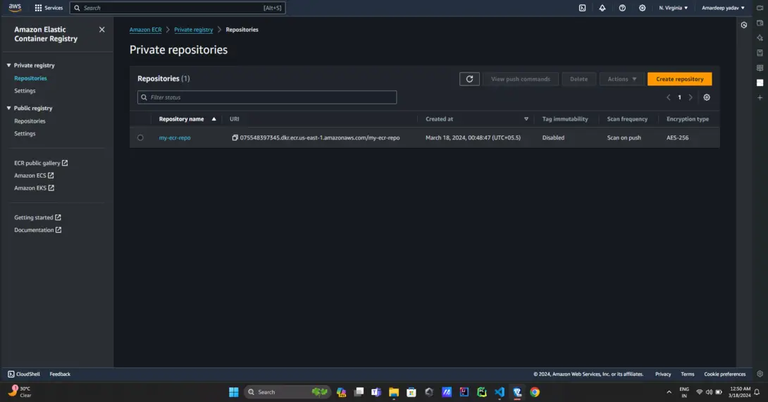The image size is (768, 402).
Task: Go to Public registry Repositories
Action: point(29,121)
